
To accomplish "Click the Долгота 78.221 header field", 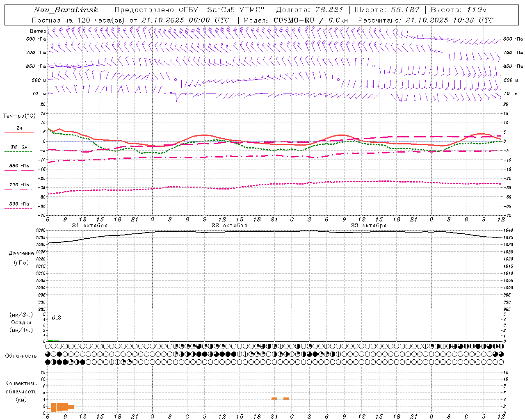I will 309,10.
